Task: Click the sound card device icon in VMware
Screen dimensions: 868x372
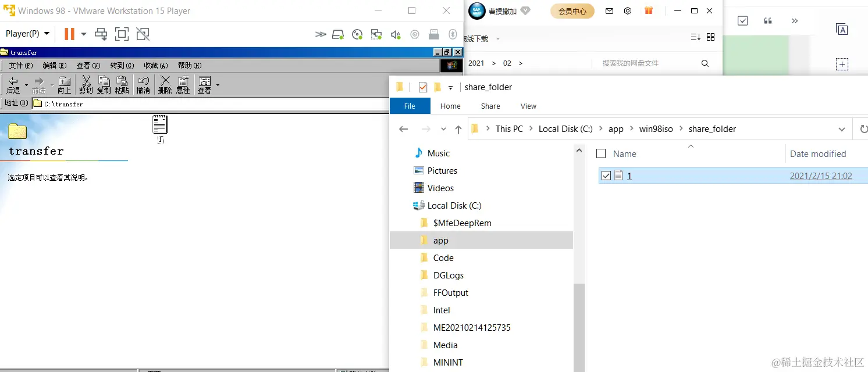Action: click(x=396, y=34)
